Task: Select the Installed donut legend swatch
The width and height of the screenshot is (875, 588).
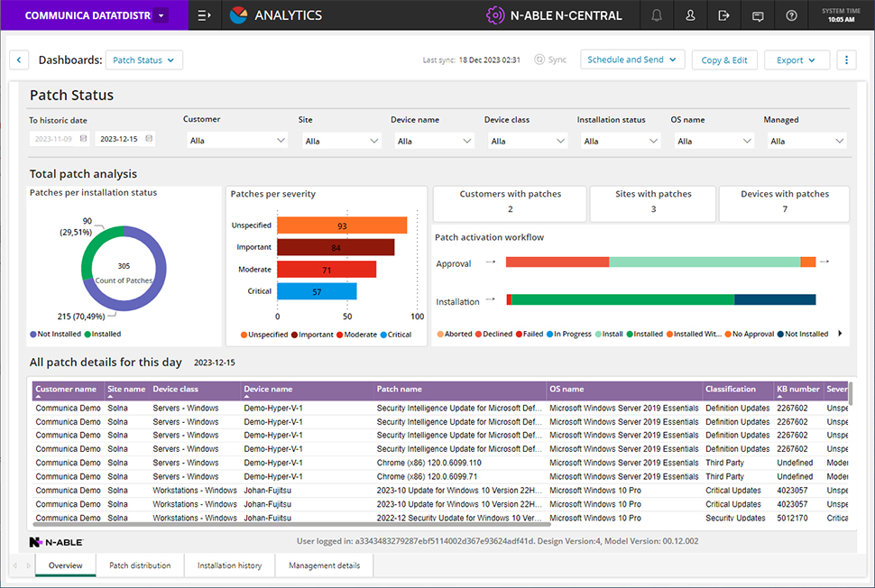Action: [x=87, y=335]
